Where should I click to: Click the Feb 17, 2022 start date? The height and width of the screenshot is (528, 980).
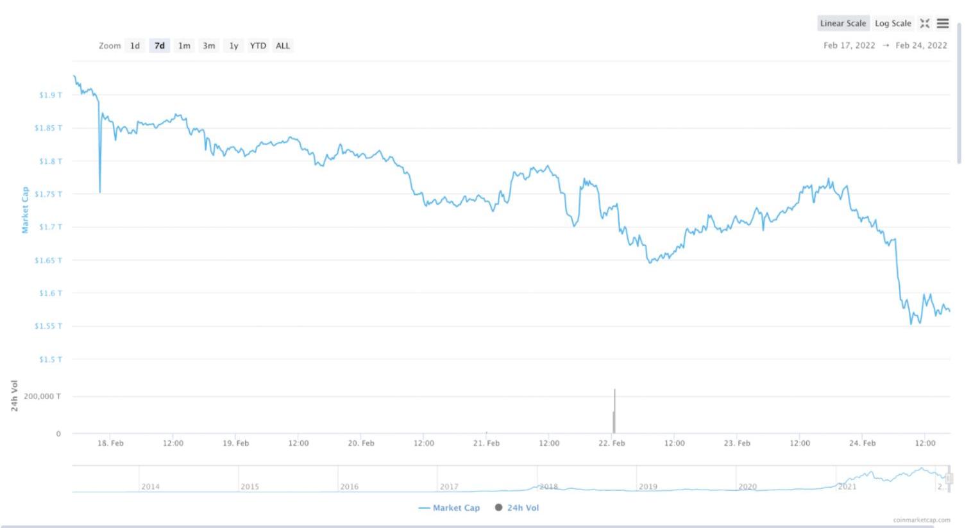click(849, 45)
